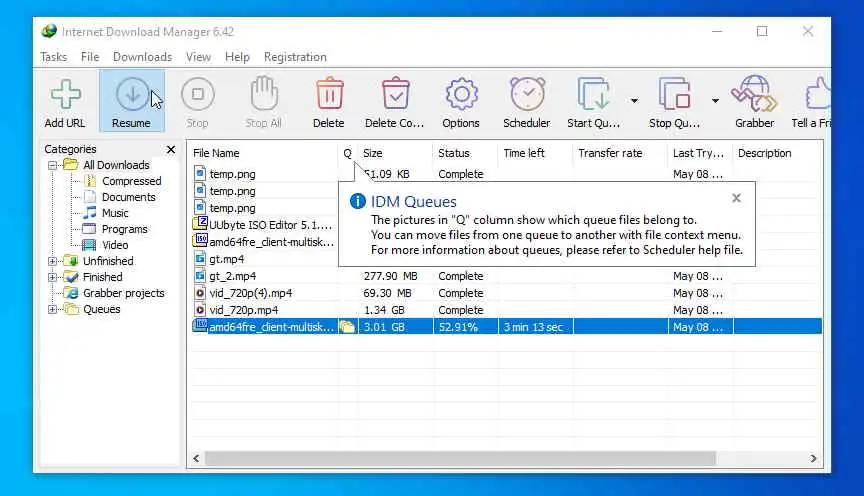Open the Stop Queue dropdown arrow
The image size is (864, 496).
tap(715, 101)
